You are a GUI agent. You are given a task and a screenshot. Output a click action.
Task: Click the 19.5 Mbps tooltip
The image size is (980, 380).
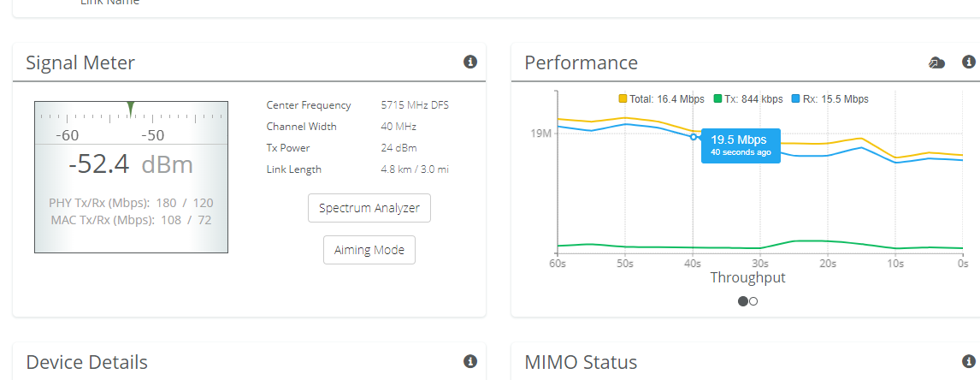coord(741,145)
